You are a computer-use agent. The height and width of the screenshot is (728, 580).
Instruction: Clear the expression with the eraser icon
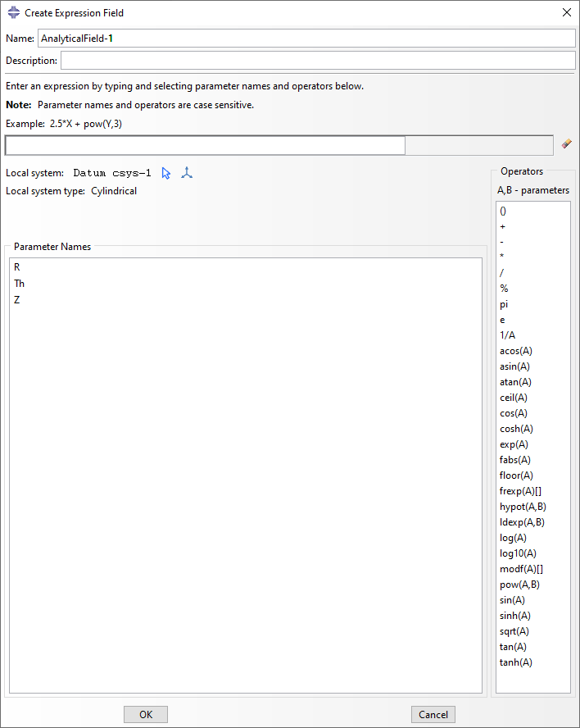567,144
